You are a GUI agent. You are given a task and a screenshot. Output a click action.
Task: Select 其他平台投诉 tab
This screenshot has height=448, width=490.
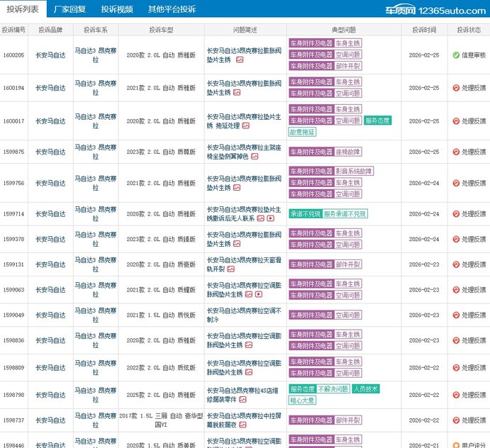[x=172, y=9]
